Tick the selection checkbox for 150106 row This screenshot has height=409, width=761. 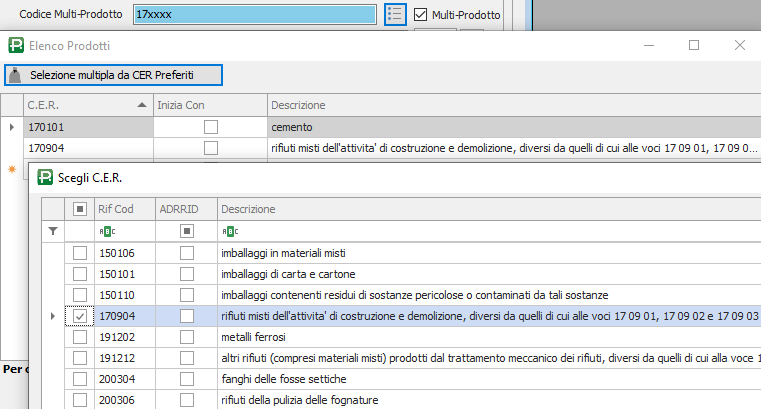point(80,253)
